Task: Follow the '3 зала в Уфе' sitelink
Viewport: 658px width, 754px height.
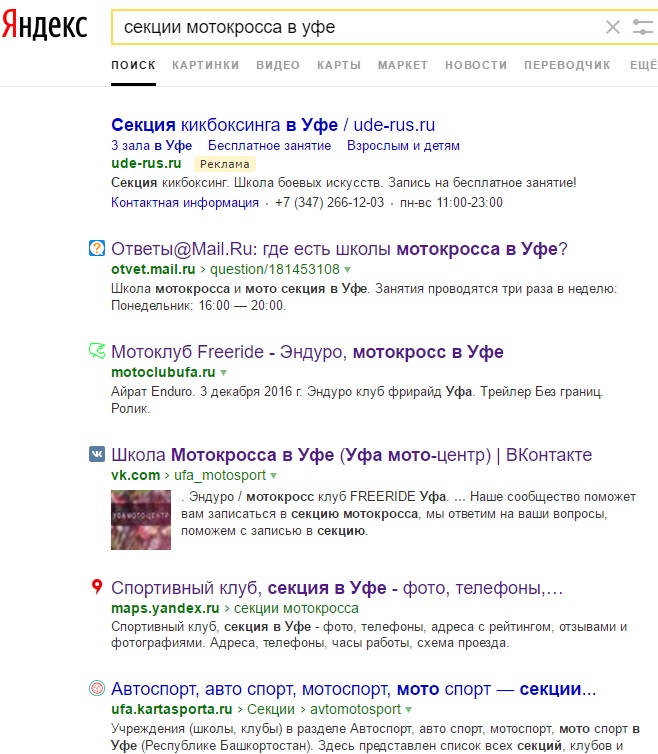Action: (x=152, y=145)
